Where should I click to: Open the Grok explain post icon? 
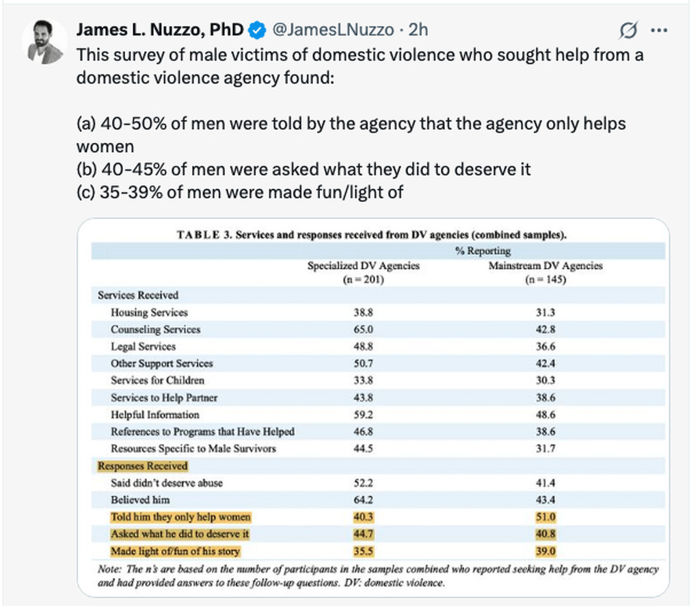(628, 31)
